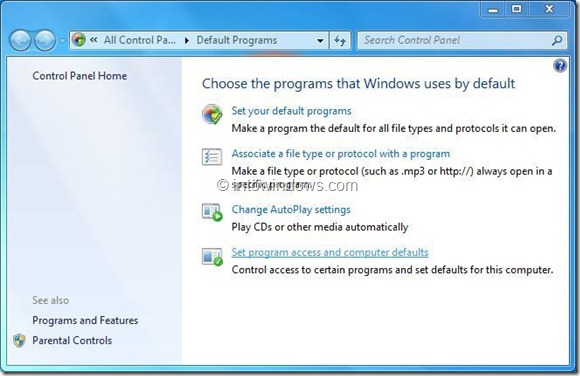Maximize the Default Programs window

[x=517, y=9]
